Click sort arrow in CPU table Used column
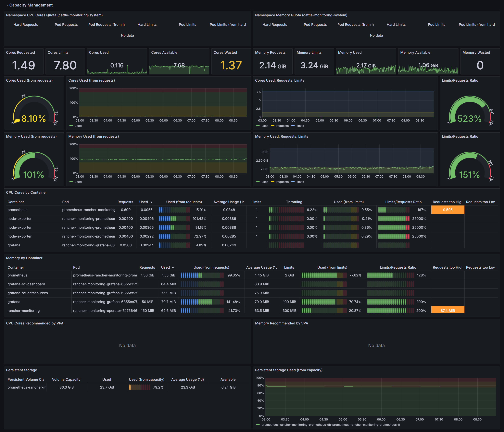504x432 pixels. click(151, 202)
